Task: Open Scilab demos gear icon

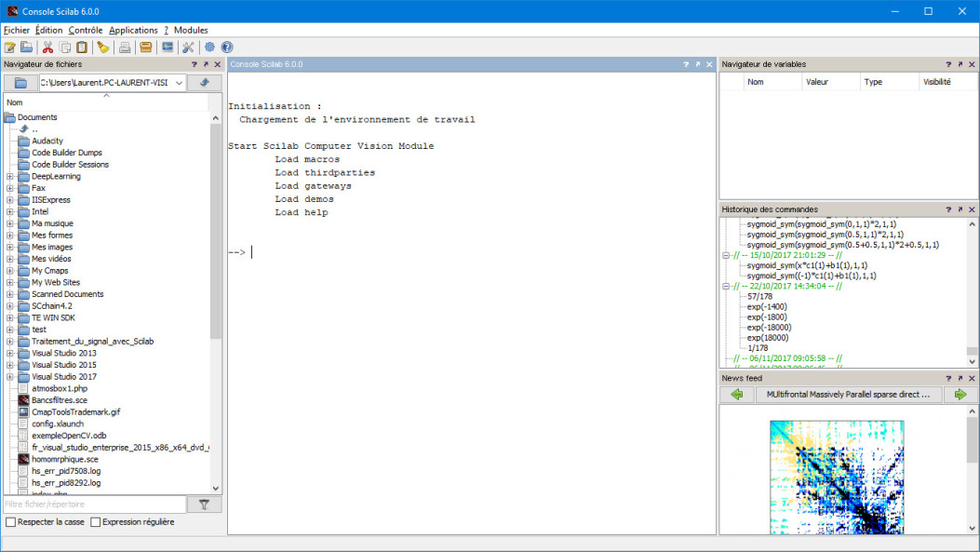Action: click(x=210, y=47)
